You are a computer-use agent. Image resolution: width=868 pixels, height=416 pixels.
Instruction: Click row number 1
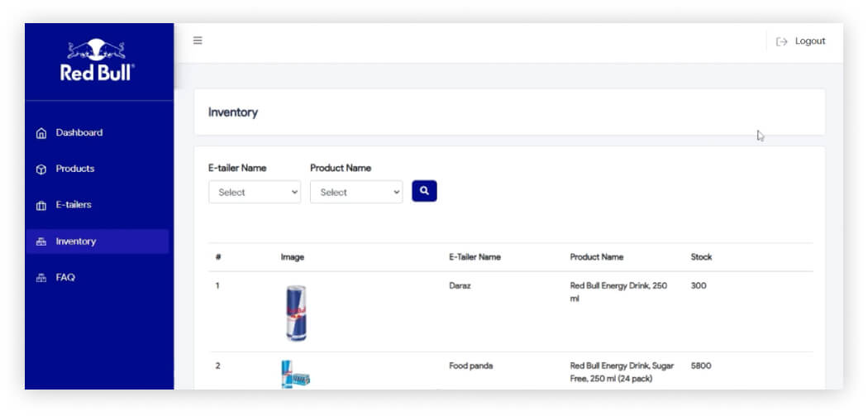pyautogui.click(x=217, y=286)
